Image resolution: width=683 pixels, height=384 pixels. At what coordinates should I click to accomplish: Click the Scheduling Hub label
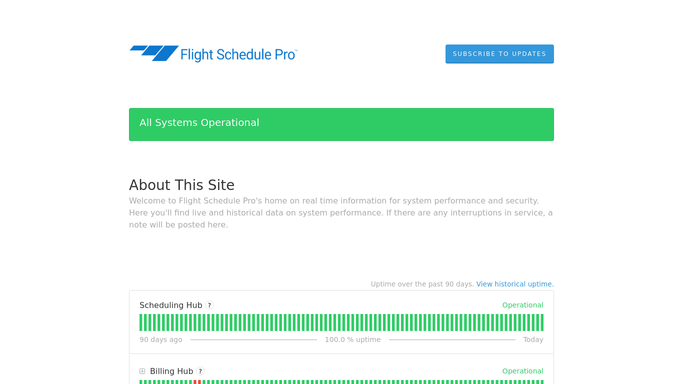tap(171, 305)
